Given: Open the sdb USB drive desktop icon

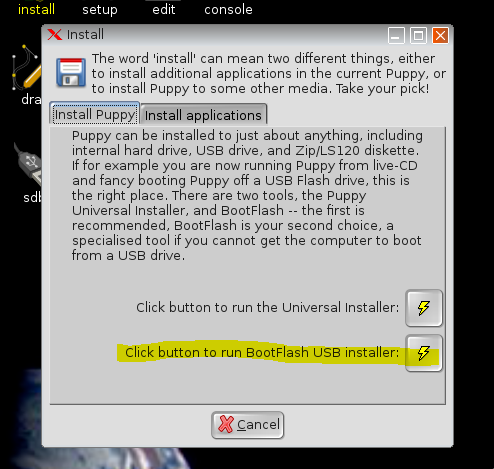Looking at the screenshot, I should point(29,173).
